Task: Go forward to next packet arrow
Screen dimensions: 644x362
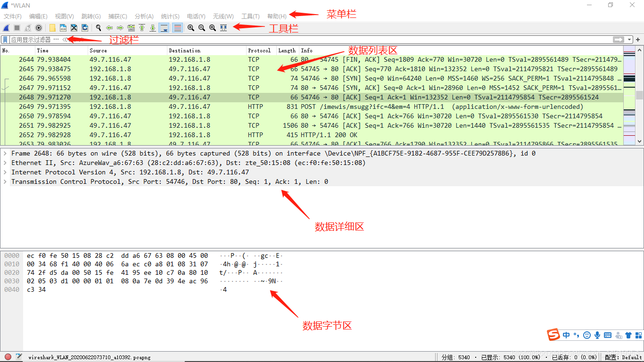Action: pos(120,28)
